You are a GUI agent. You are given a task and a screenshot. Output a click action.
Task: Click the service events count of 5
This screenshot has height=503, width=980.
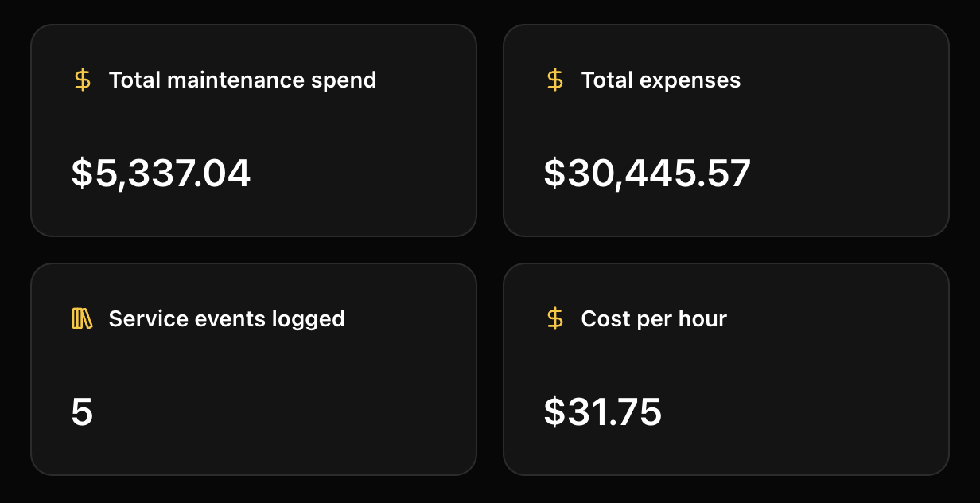pos(82,413)
